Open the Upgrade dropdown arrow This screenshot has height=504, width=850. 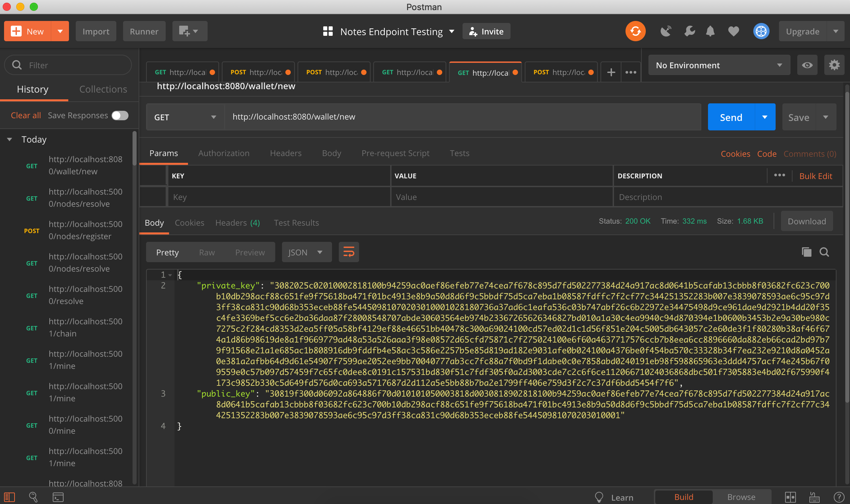pos(835,31)
